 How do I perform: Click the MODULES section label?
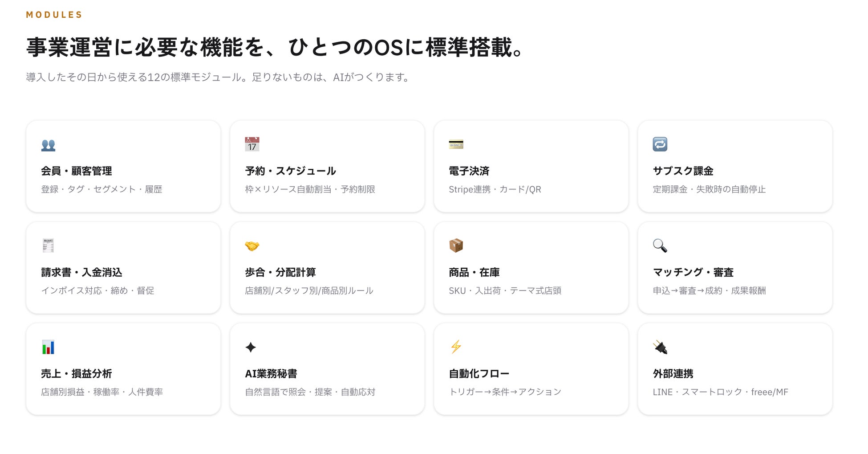click(54, 15)
